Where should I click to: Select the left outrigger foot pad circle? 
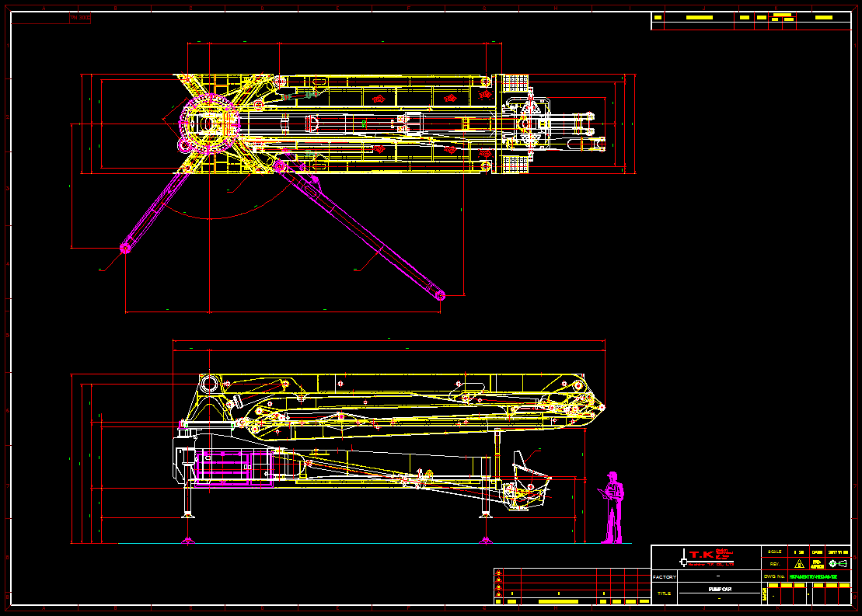point(125,248)
